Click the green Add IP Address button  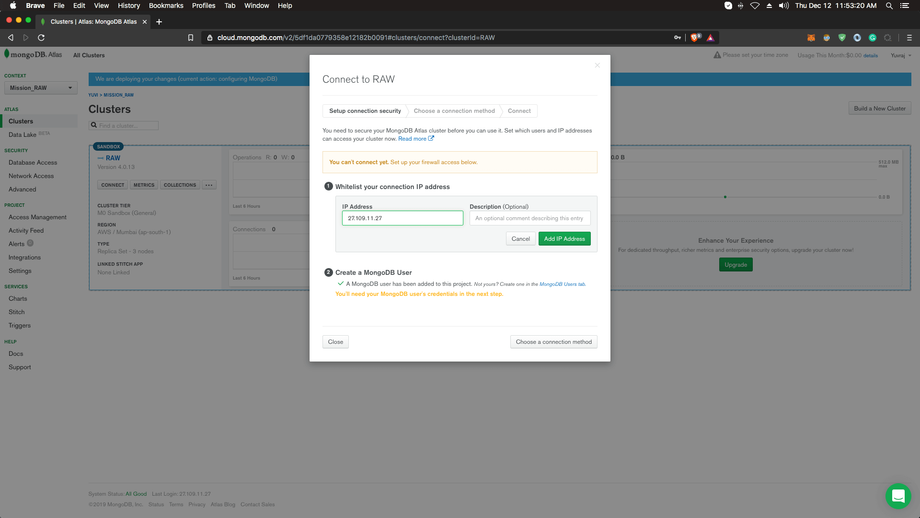564,239
